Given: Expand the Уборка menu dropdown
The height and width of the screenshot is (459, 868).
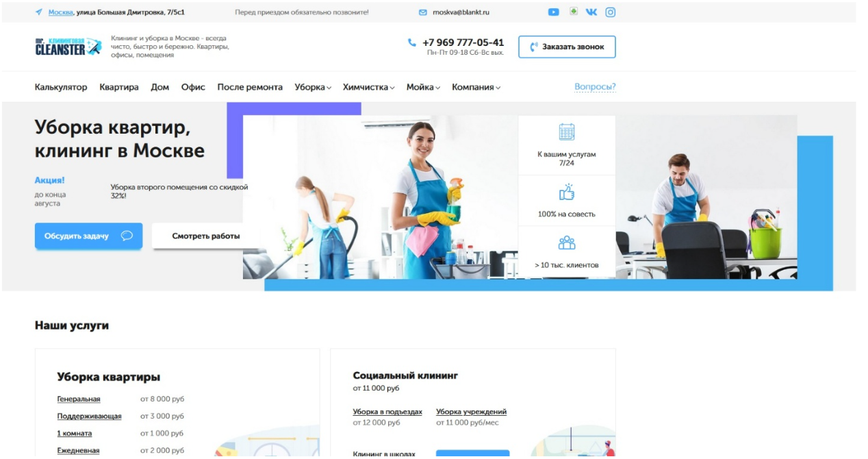Looking at the screenshot, I should [313, 88].
